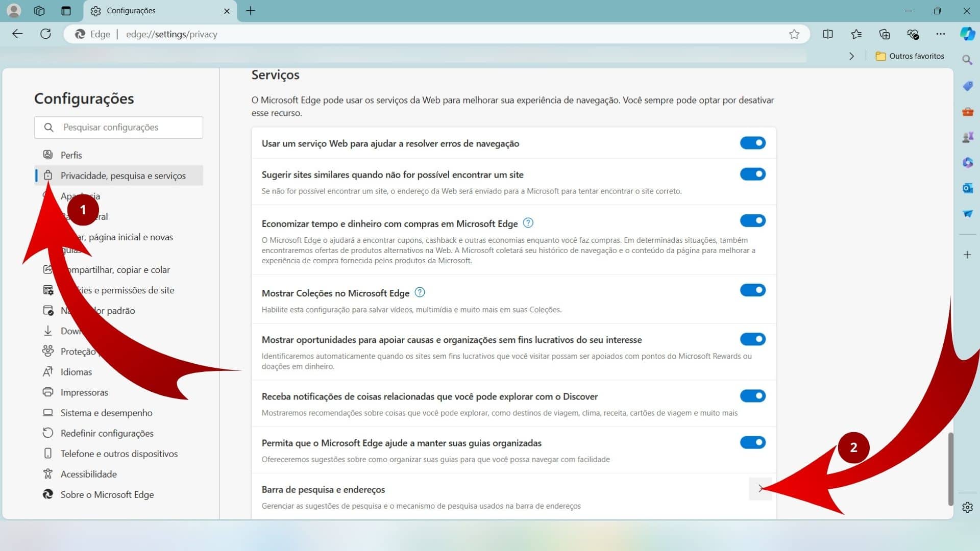Open the Workspaces icon in title bar
The image size is (980, 551).
(x=39, y=11)
